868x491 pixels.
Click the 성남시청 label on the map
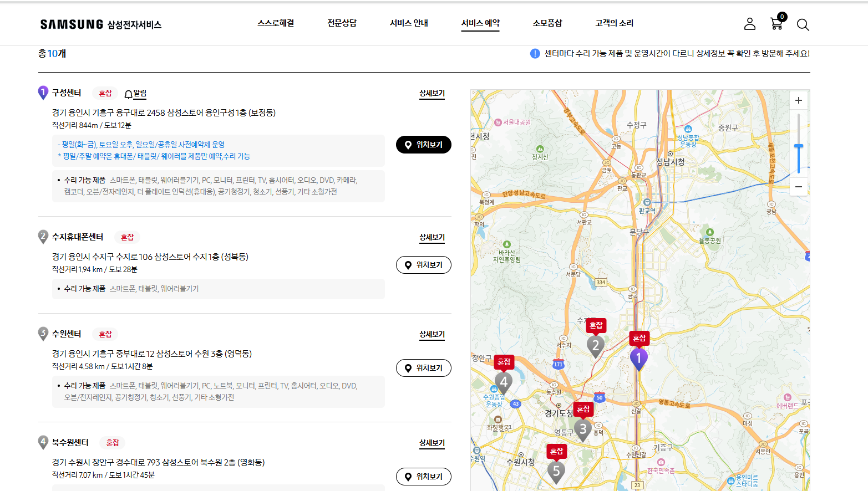(x=670, y=162)
